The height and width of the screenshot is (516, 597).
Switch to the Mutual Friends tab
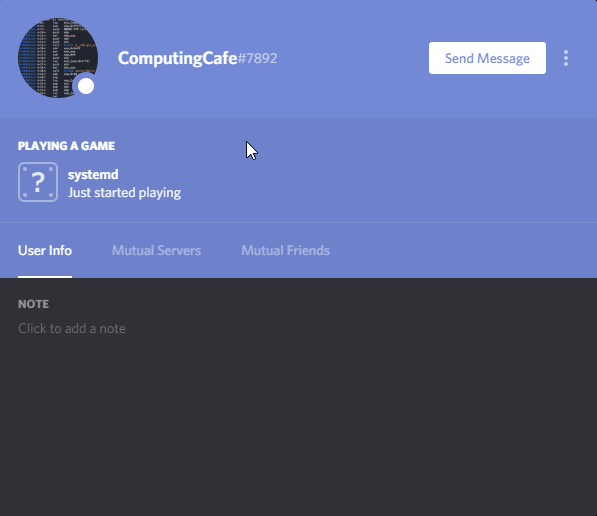(x=286, y=251)
